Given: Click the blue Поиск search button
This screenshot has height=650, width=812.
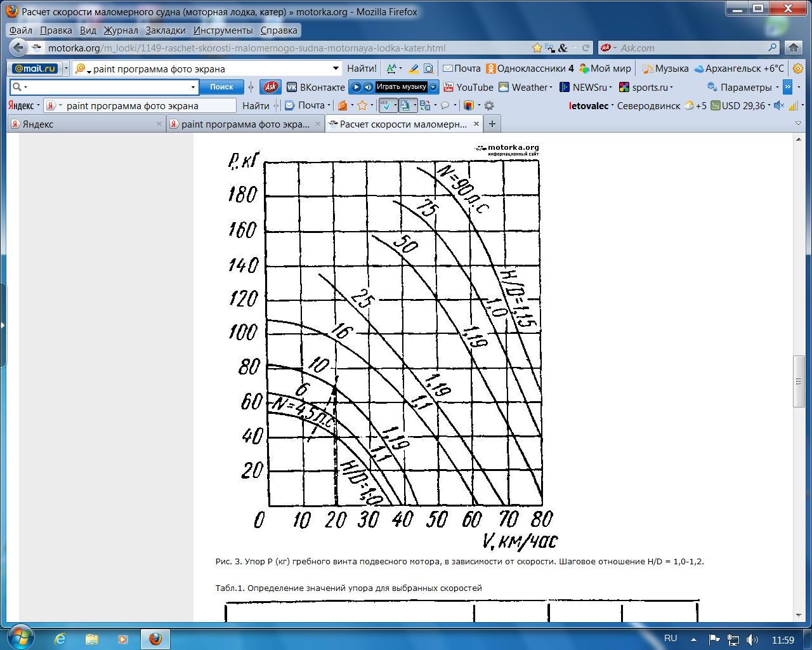Looking at the screenshot, I should [221, 87].
